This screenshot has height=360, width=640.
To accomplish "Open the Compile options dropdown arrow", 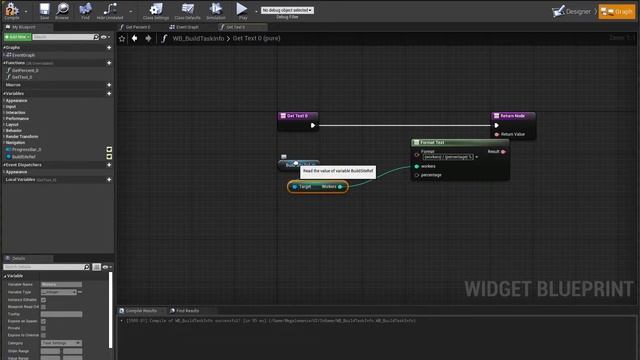I will tap(26, 11).
